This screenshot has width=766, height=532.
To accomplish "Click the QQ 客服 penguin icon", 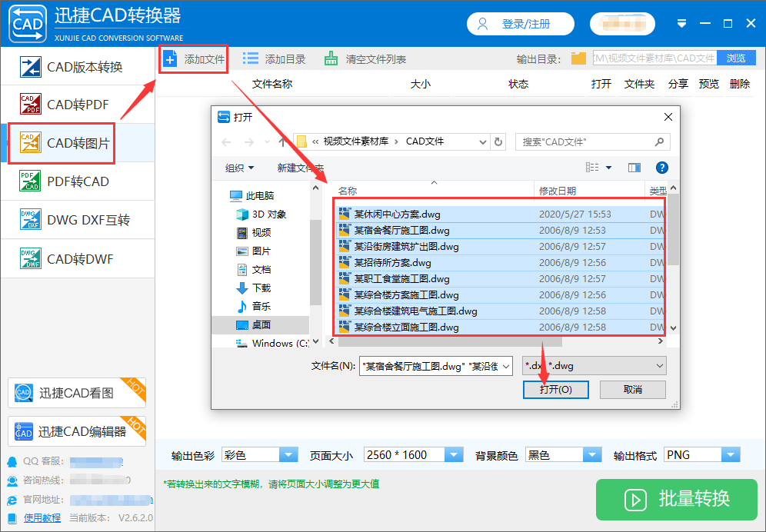I will (12, 461).
